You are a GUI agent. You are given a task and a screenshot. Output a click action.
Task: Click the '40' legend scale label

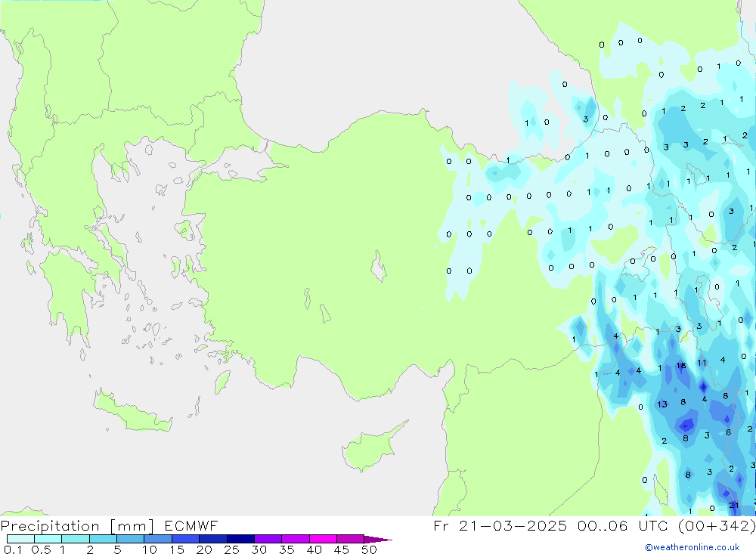[314, 549]
